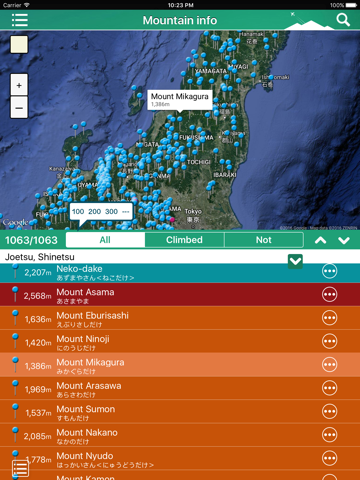
Task: Select the 200 option in map callout
Action: click(94, 212)
